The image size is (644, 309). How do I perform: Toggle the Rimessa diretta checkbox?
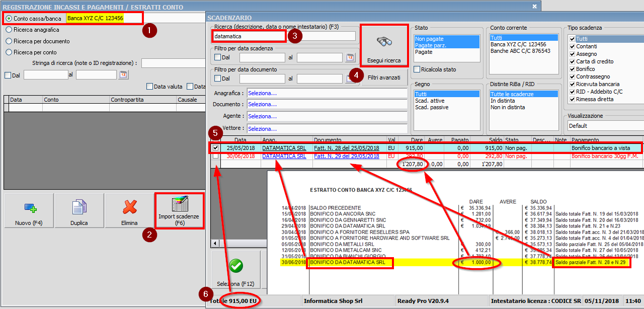point(573,99)
